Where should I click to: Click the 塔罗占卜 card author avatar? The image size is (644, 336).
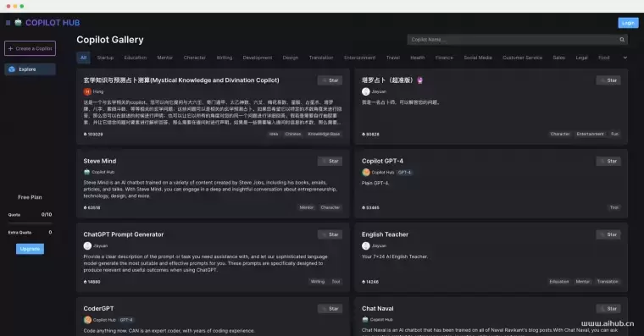365,91
